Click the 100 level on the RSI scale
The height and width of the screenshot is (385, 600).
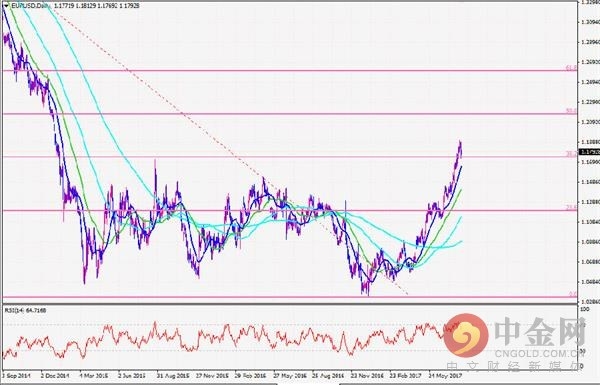[x=584, y=308]
